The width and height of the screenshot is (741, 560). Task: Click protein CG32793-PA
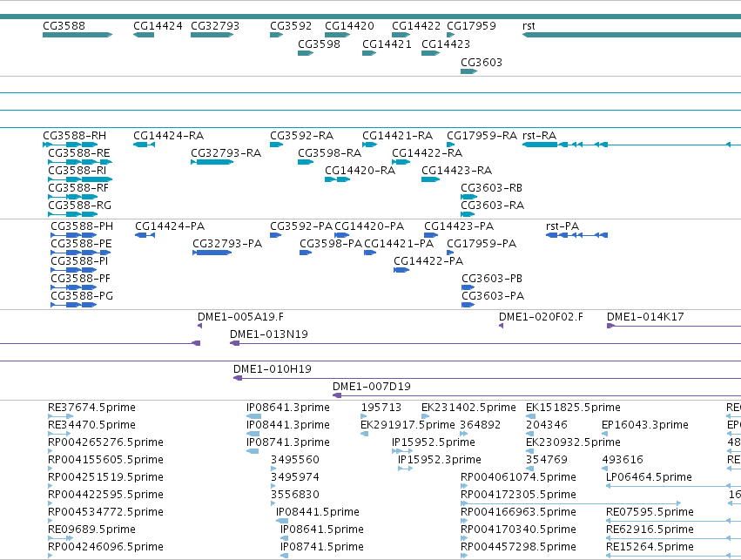[227, 244]
